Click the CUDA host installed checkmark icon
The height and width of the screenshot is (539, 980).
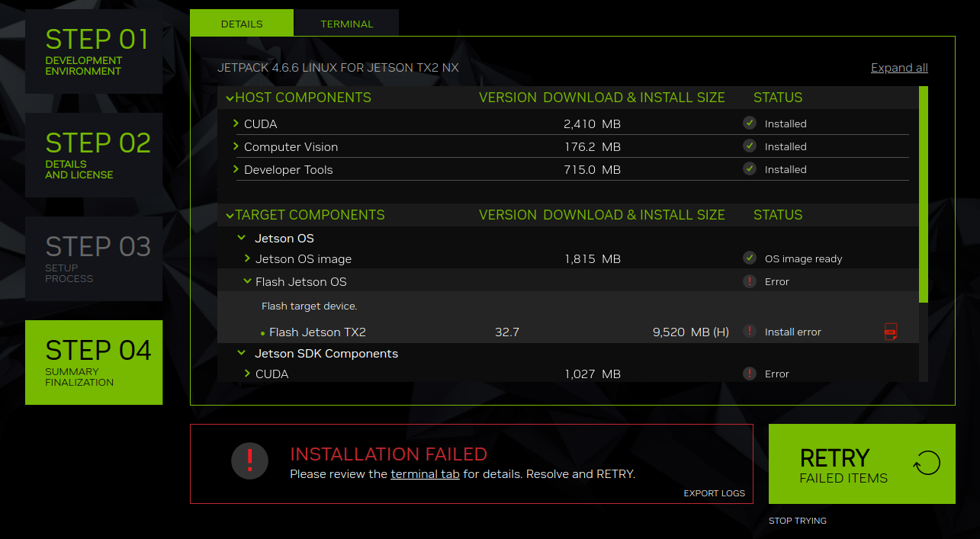point(750,123)
